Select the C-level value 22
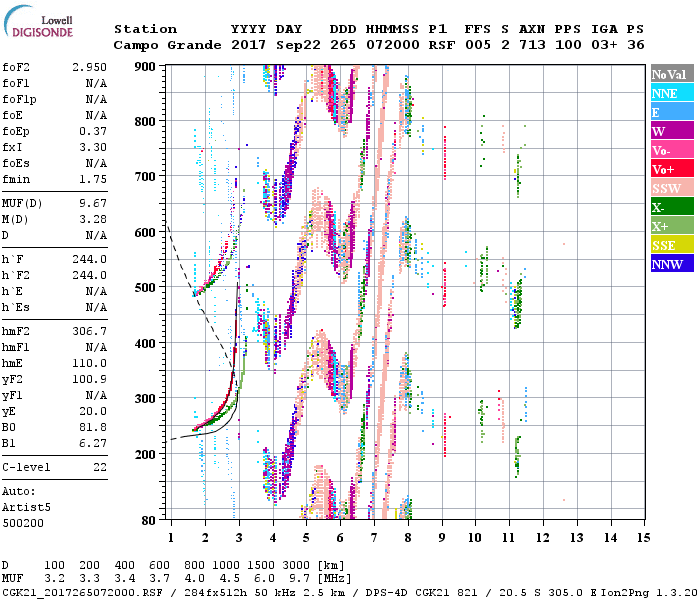Screen dimensions: 700x600 click(x=98, y=467)
